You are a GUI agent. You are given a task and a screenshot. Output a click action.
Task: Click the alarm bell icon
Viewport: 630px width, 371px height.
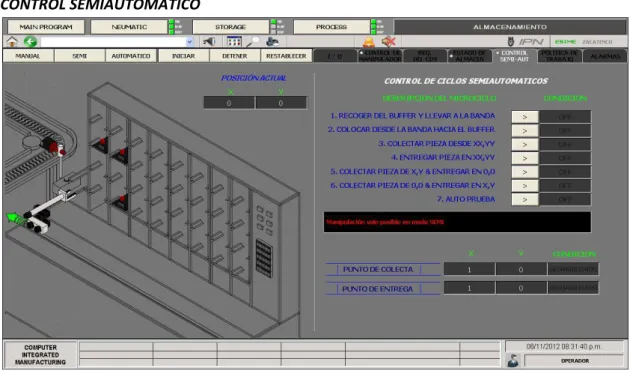368,41
